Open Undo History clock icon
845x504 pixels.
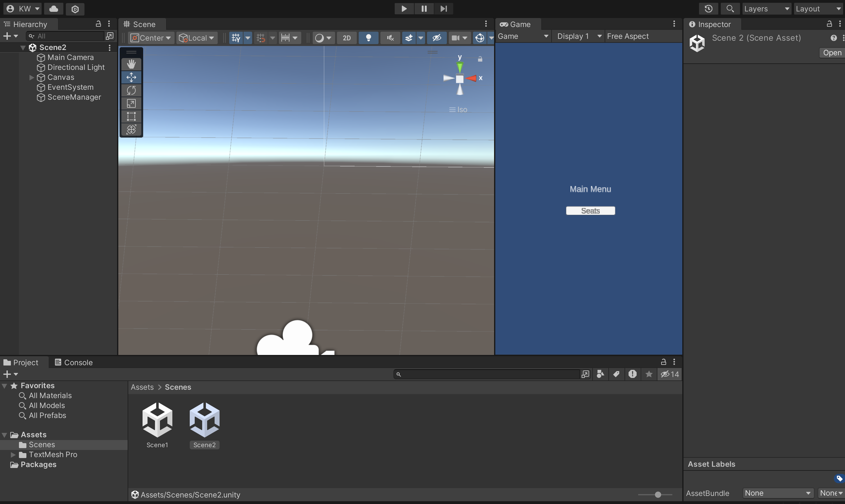(708, 8)
